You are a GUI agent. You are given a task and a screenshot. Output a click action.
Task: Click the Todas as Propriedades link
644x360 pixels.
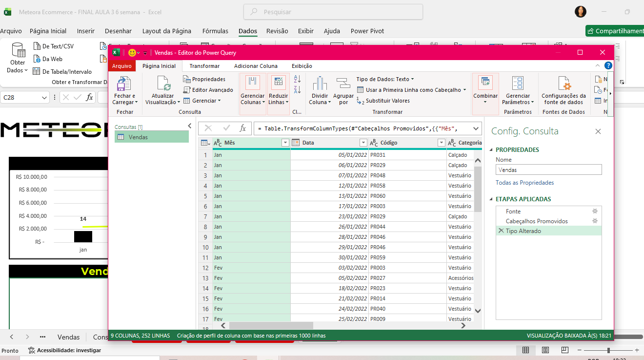pos(524,183)
